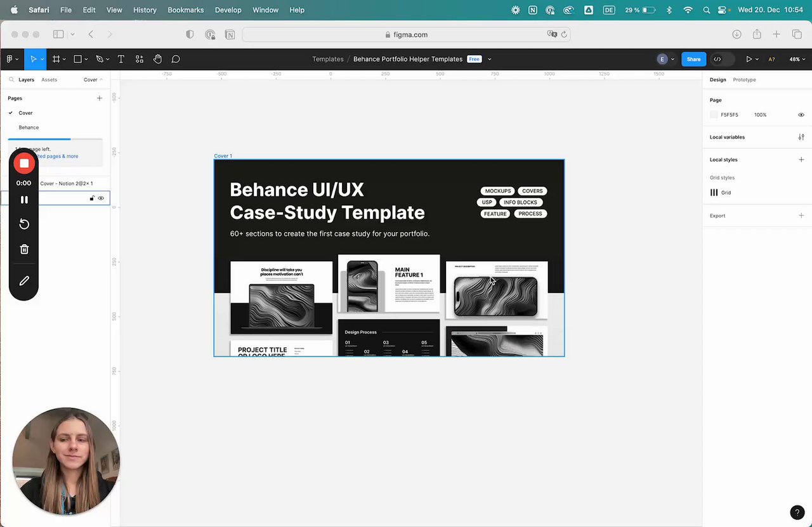Select the Text tool
Screen dimensions: 812x527
pos(121,59)
